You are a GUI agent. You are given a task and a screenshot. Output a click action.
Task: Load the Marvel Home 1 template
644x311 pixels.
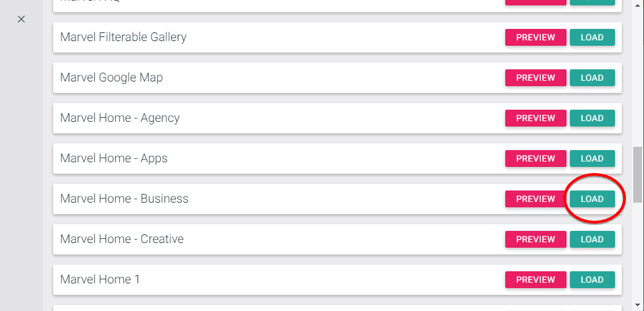[x=592, y=280]
